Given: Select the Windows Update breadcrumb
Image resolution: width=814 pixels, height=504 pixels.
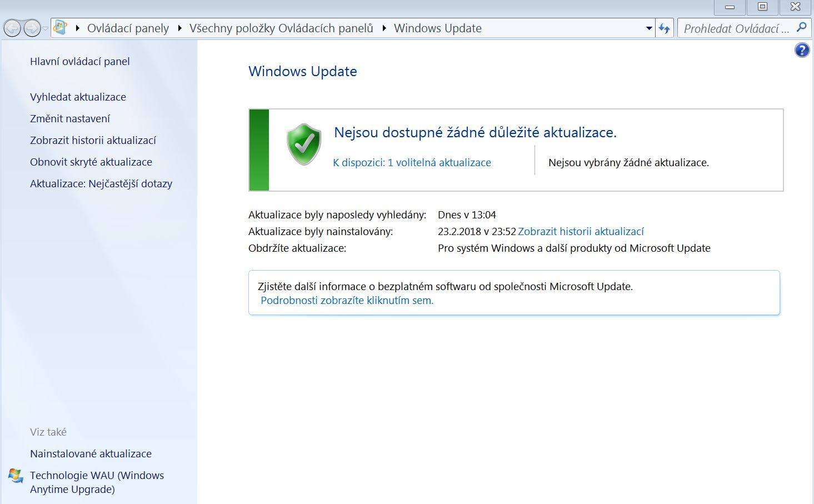Looking at the screenshot, I should 438,28.
